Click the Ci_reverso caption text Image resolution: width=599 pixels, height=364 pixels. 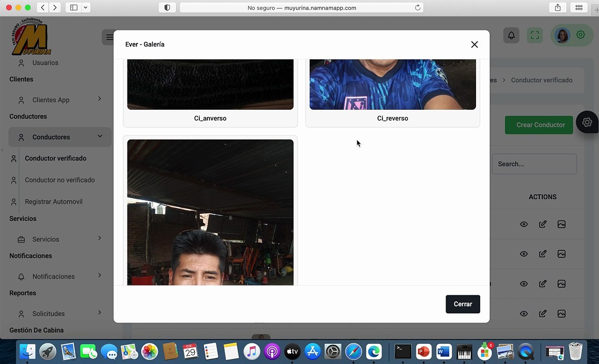pyautogui.click(x=393, y=118)
